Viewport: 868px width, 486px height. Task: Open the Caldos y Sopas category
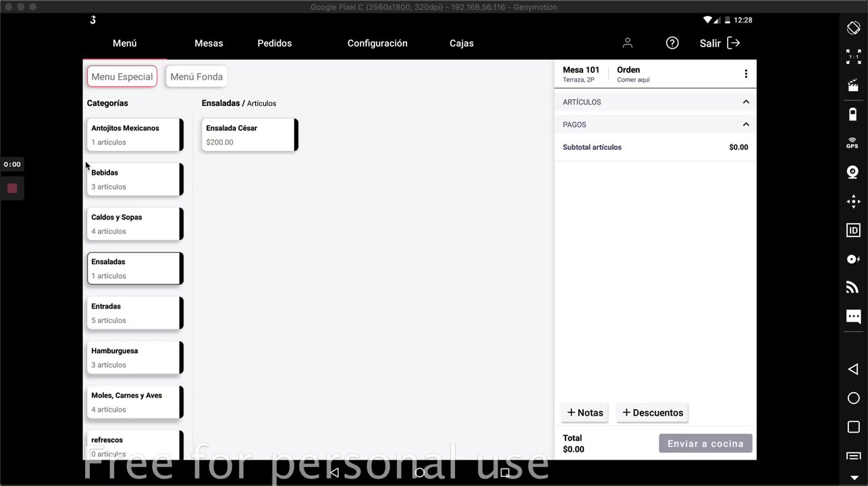click(x=135, y=224)
